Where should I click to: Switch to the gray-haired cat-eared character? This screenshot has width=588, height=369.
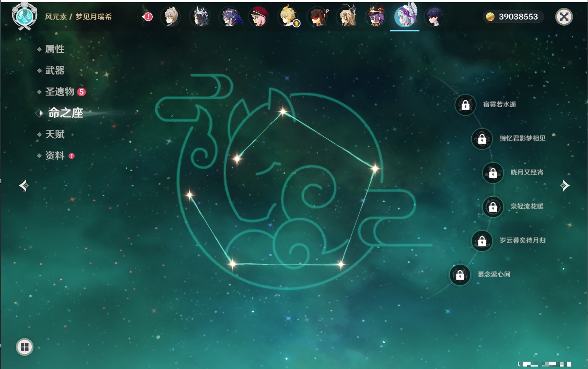[171, 17]
